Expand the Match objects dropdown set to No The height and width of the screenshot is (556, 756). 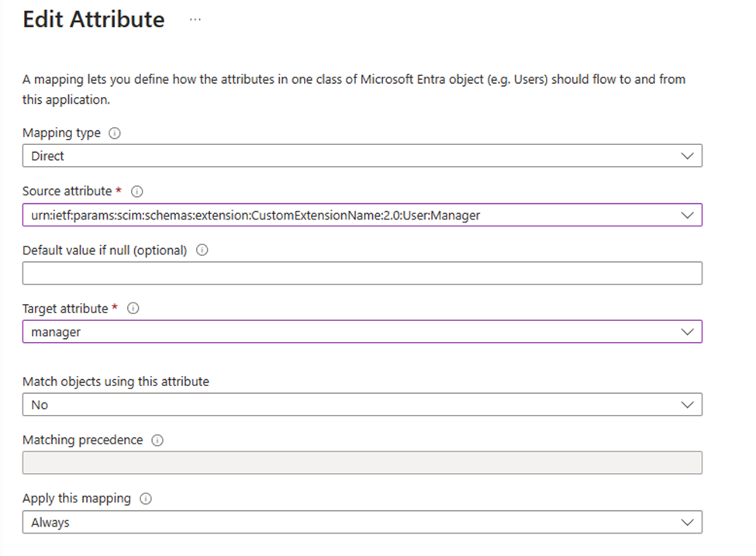[362, 405]
